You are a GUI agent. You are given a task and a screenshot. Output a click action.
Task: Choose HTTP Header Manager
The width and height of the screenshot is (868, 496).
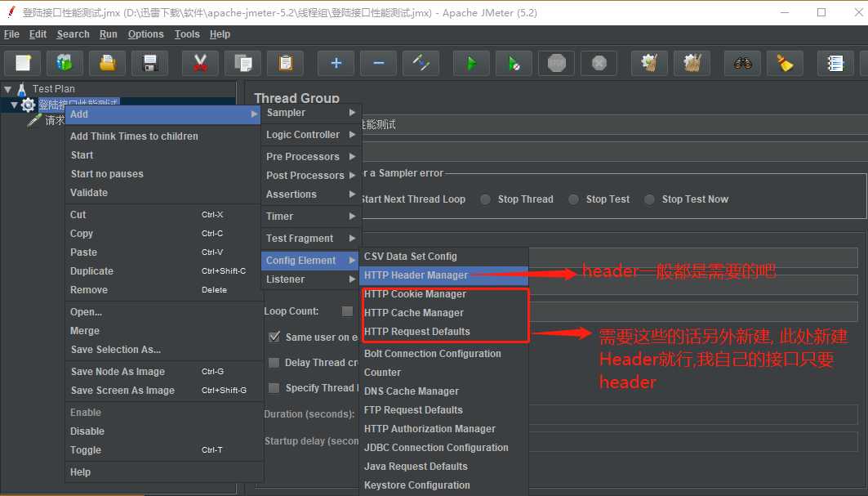click(x=444, y=275)
